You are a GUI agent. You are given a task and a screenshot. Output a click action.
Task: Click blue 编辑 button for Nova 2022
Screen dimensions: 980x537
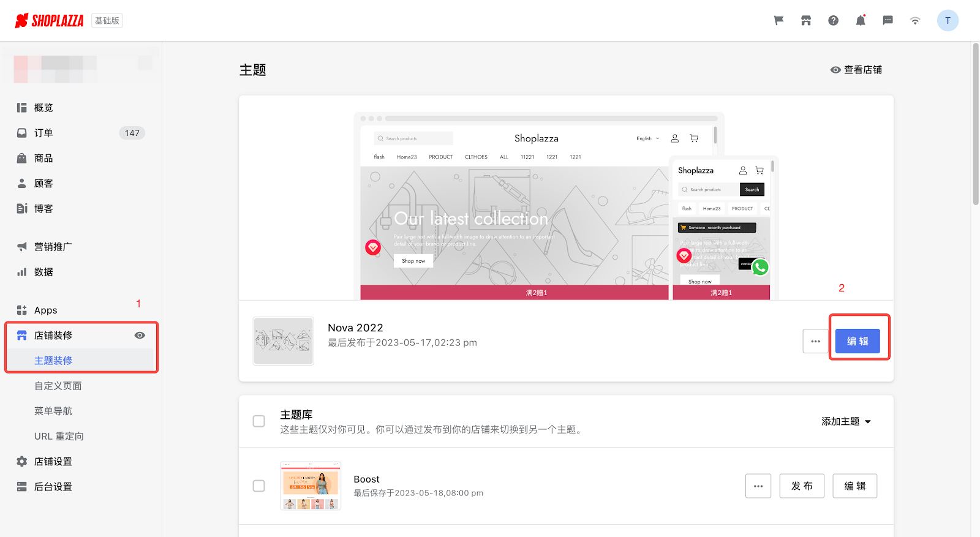[x=858, y=341]
